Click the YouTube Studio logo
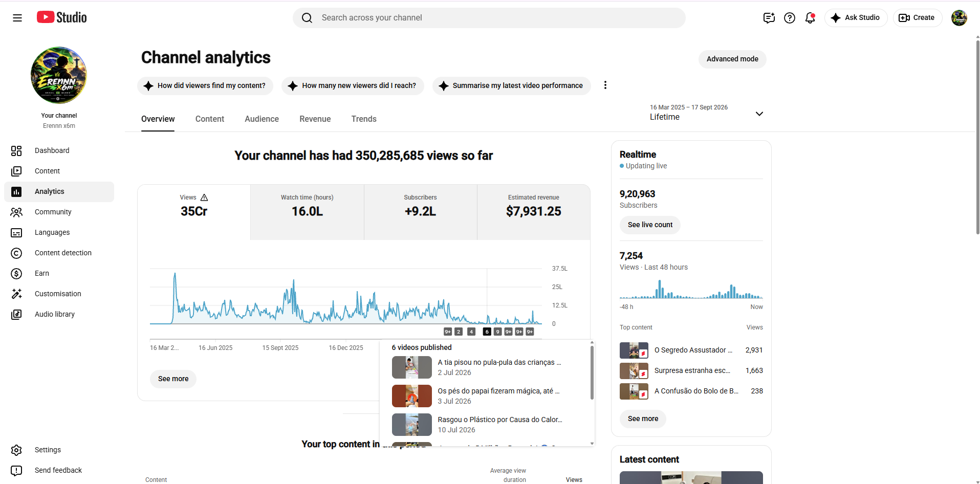The image size is (980, 484). coord(62,17)
